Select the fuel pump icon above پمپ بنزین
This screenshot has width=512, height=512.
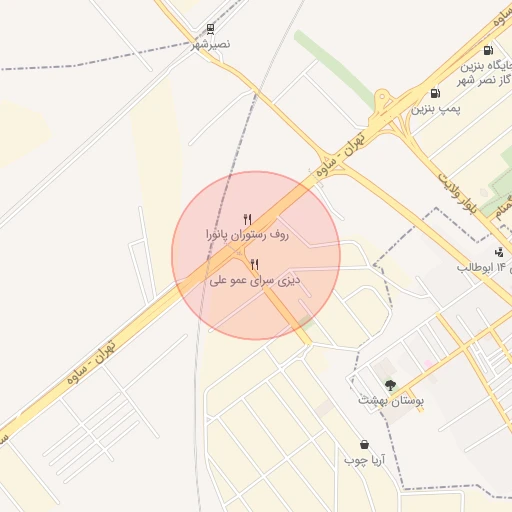(x=435, y=93)
